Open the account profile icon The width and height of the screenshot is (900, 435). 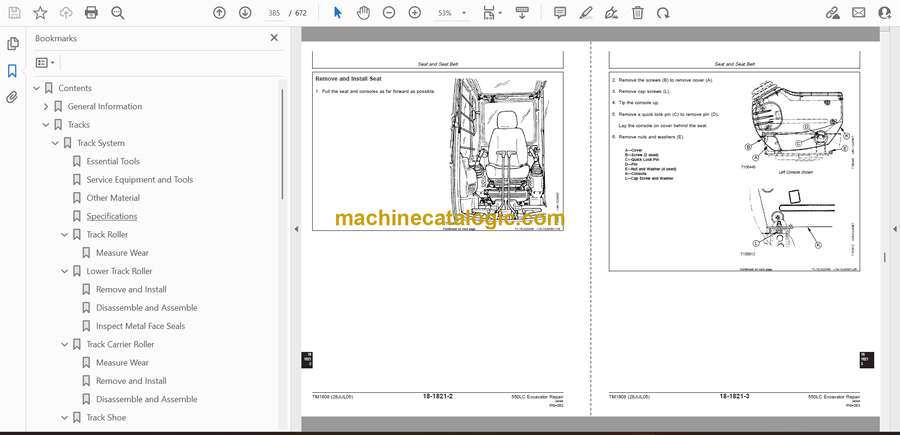(885, 13)
